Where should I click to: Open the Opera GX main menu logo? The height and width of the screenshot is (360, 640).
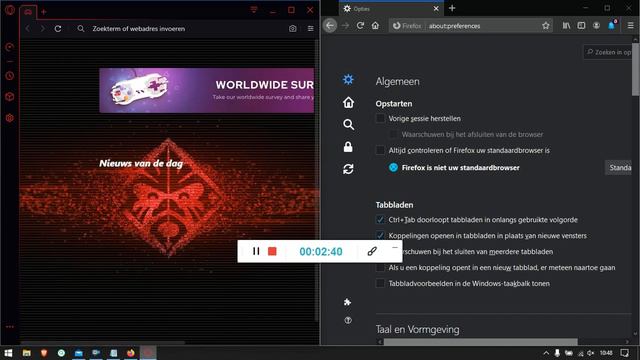[x=10, y=9]
